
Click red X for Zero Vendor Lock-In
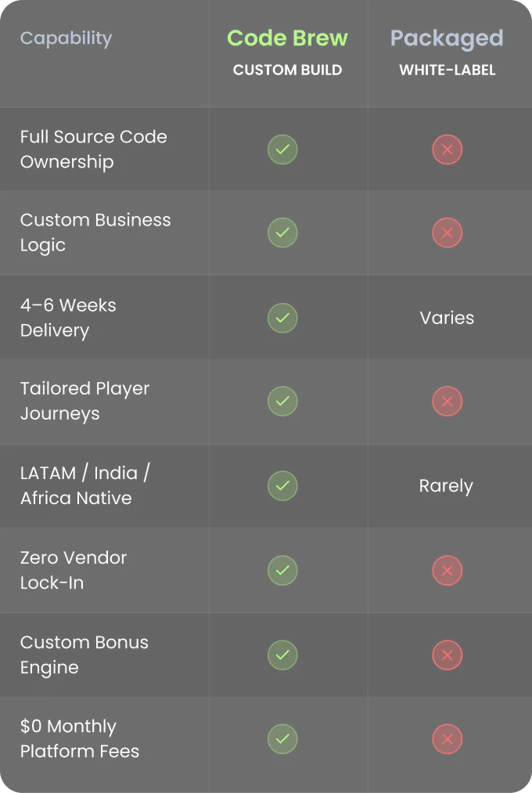448,571
